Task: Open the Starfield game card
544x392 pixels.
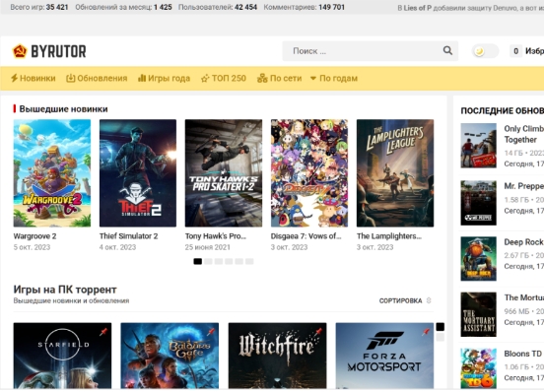Action: 62,356
